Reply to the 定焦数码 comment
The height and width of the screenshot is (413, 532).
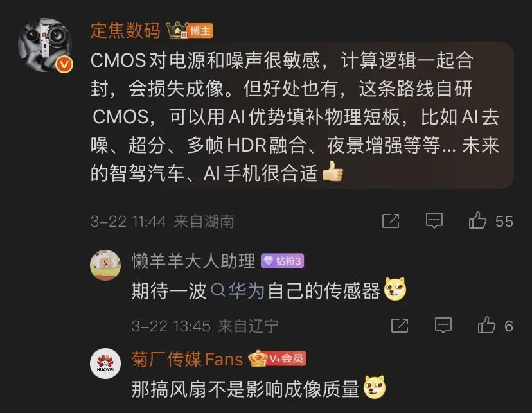click(x=434, y=221)
